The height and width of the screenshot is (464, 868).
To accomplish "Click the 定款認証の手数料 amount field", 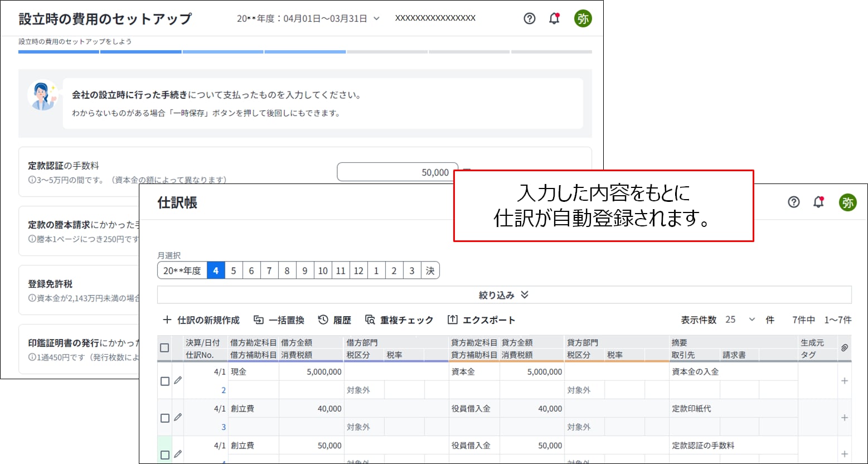I will 397,172.
